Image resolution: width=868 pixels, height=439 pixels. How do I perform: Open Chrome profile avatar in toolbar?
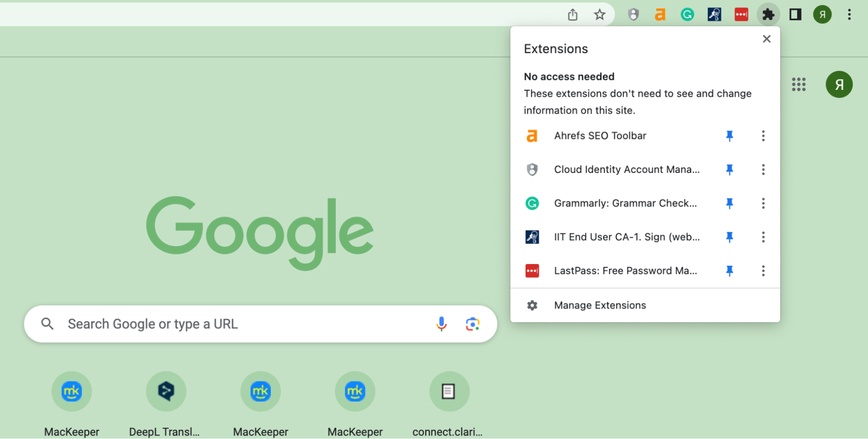822,15
